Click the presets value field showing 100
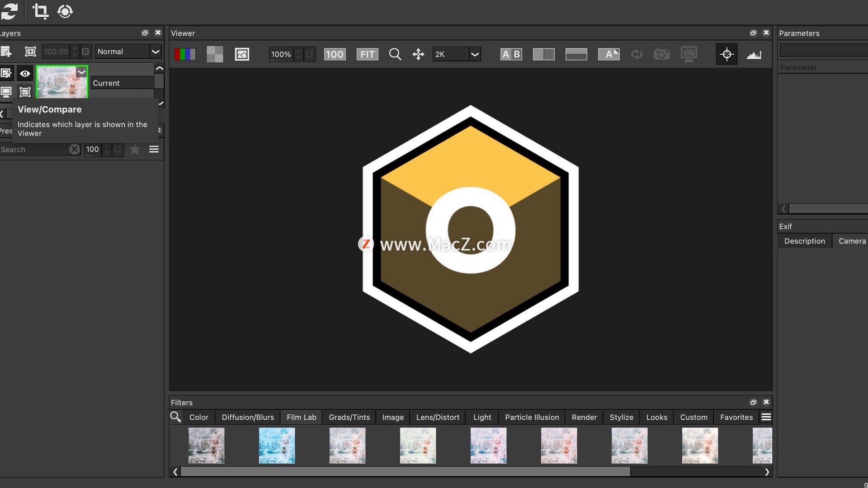 [x=93, y=149]
